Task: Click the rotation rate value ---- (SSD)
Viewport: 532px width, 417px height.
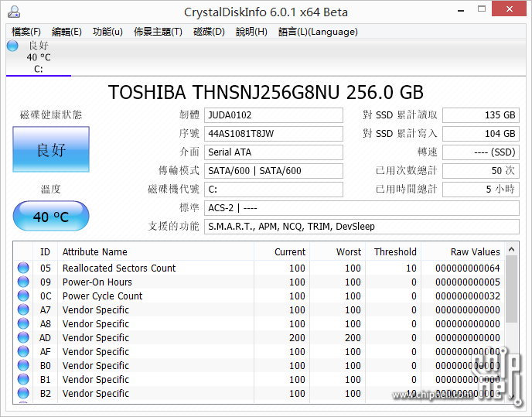Action: pos(481,152)
